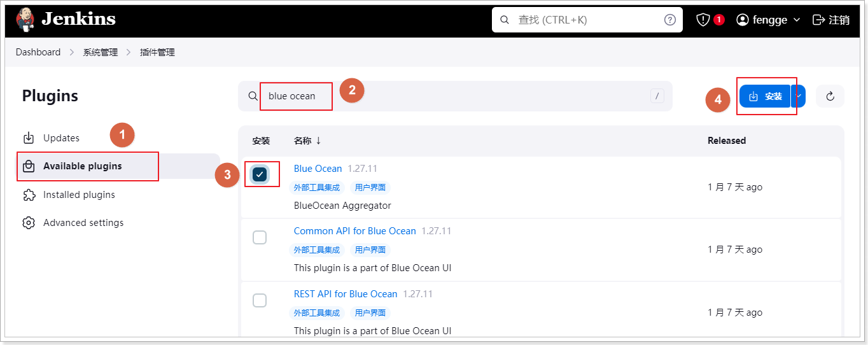Switch to Available plugins
Viewport: 868px width, 345px height.
[x=118, y=166]
